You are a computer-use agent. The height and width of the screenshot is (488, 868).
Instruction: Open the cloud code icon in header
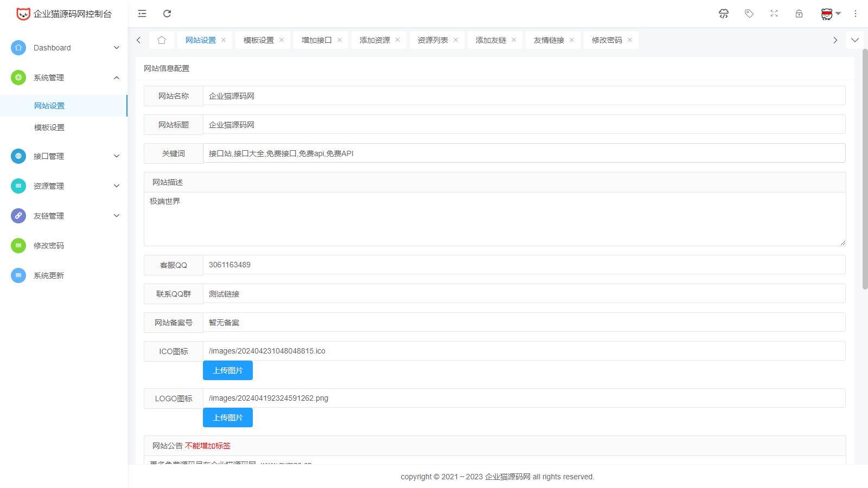[724, 14]
